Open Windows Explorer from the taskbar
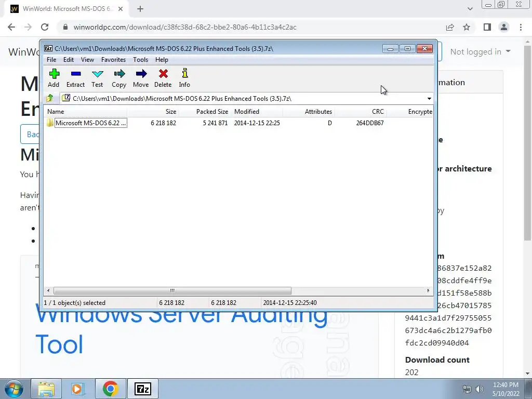 click(x=46, y=389)
